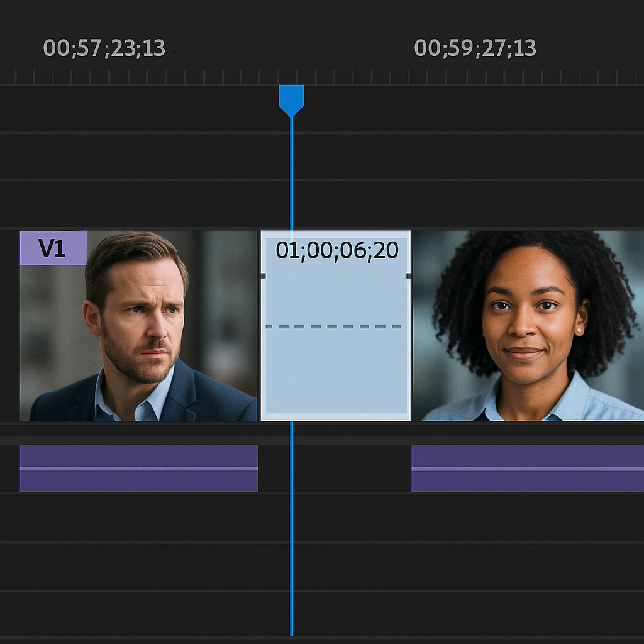Click the purple V1 track label
This screenshot has width=644, height=644.
pos(53,248)
